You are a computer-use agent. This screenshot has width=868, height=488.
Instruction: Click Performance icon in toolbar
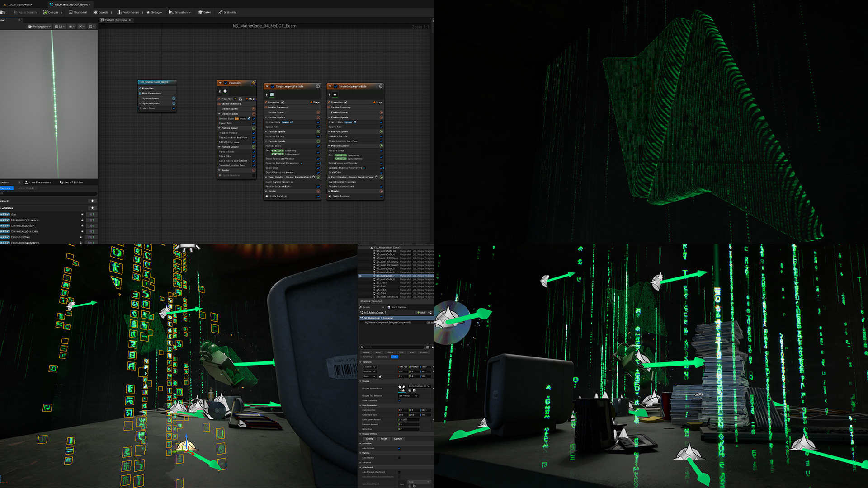click(x=119, y=12)
